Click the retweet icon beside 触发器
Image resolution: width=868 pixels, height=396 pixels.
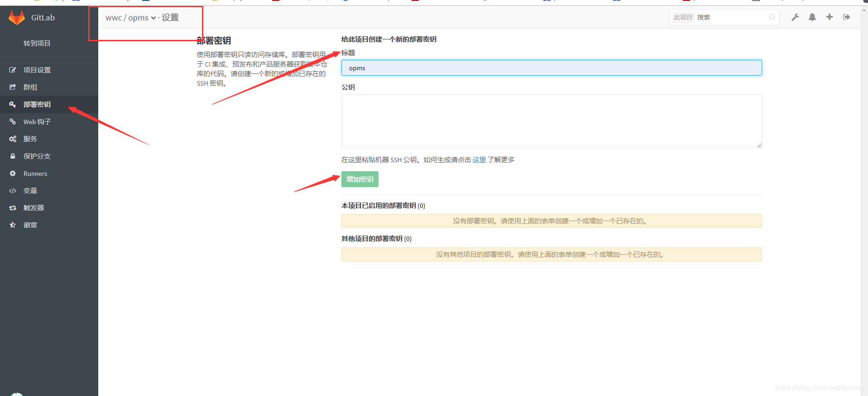[x=13, y=208]
